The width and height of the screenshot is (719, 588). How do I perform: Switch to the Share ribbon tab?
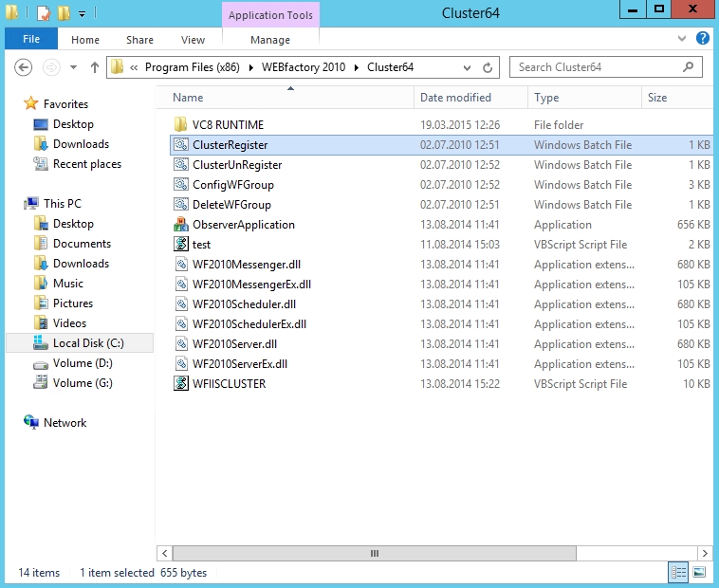click(139, 40)
